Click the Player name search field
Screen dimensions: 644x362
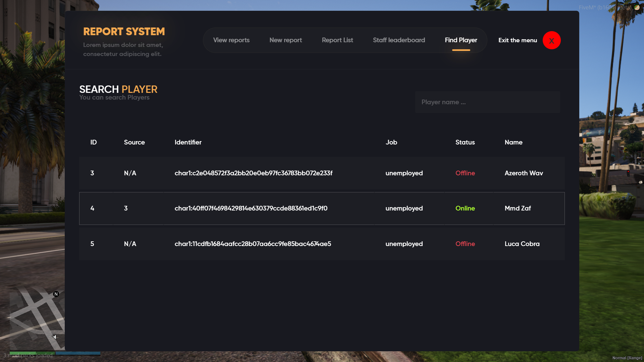click(x=487, y=102)
